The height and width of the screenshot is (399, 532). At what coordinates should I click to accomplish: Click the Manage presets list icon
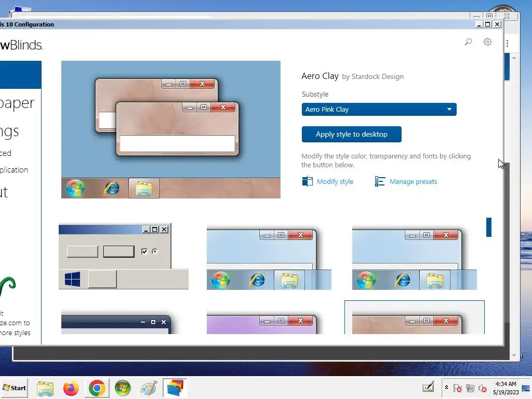click(x=380, y=181)
